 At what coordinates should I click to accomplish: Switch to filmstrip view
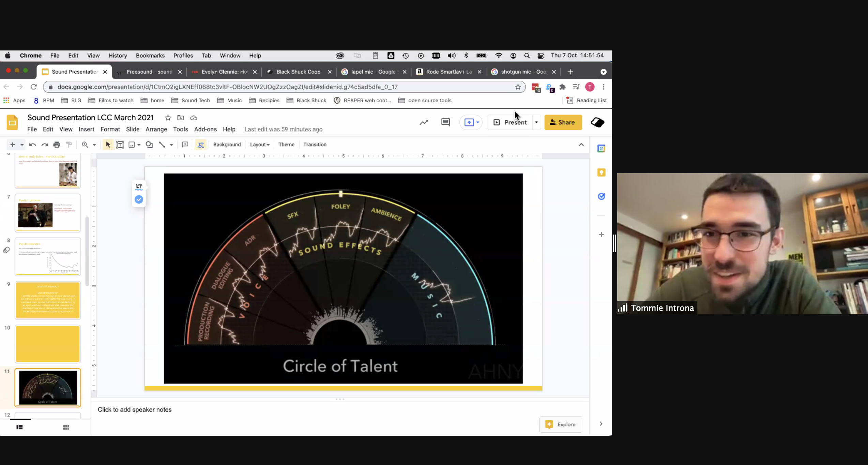coord(19,427)
